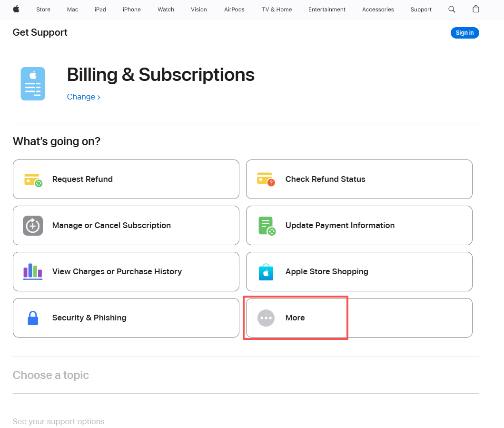Click the Choose a topic section

coord(51,375)
